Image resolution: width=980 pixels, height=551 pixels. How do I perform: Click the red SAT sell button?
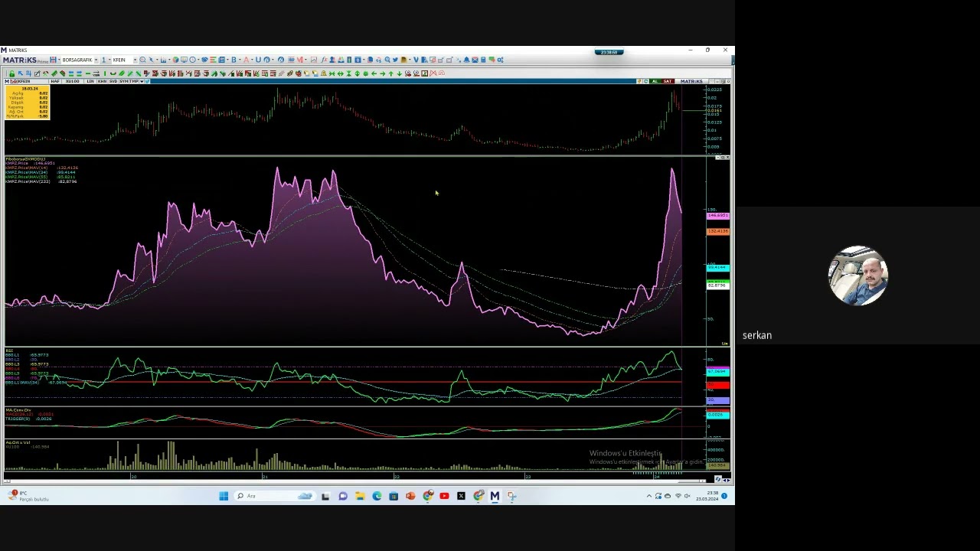tap(667, 81)
